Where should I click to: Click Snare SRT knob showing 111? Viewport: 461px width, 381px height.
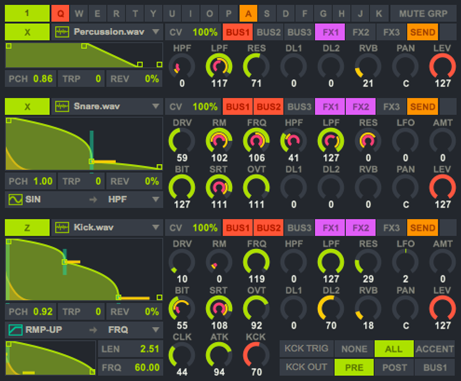(219, 187)
